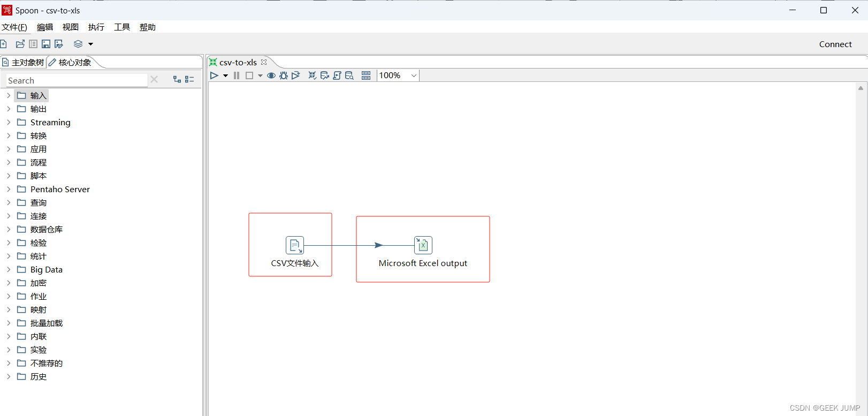Clear the search with the X icon
Viewport: 868px width, 416px height.
pos(154,79)
